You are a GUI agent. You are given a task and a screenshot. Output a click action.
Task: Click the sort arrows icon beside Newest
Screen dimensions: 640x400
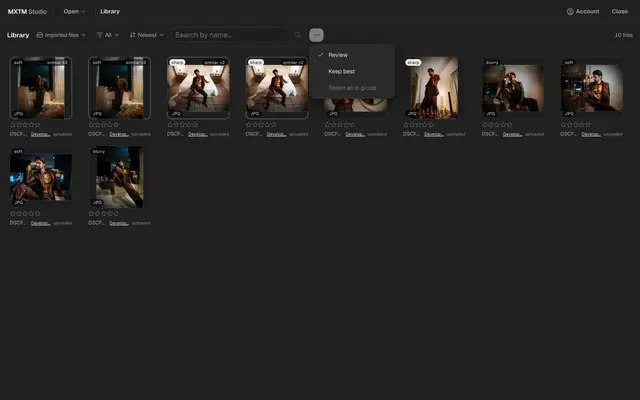[132, 35]
